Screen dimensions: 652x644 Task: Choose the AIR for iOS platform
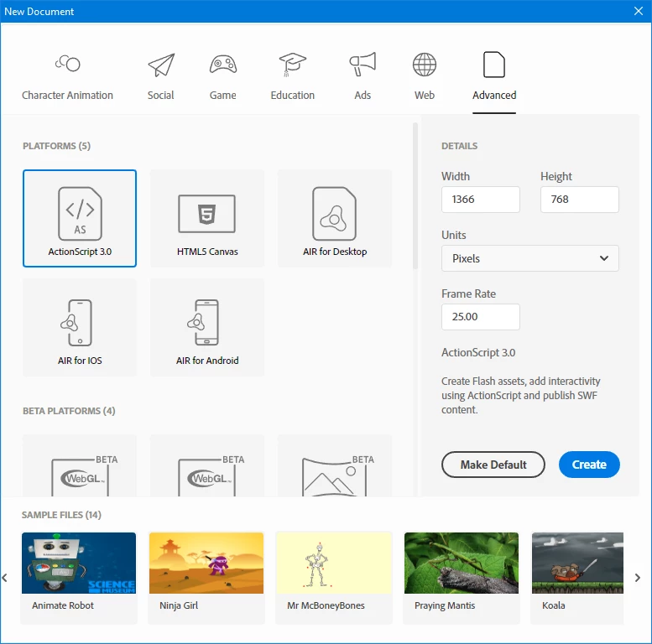coord(80,327)
